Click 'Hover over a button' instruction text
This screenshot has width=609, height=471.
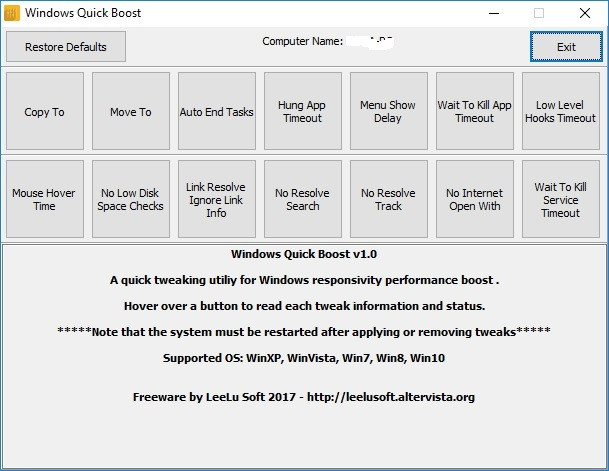(x=304, y=306)
